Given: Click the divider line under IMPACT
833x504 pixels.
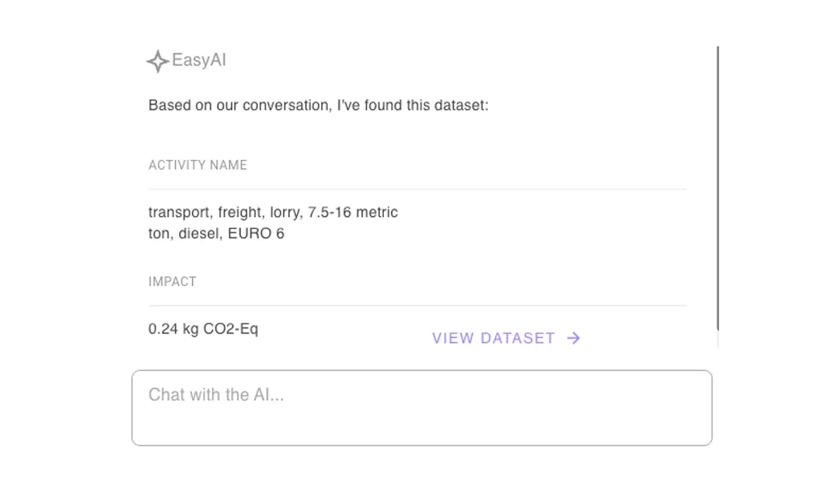Looking at the screenshot, I should (x=417, y=306).
